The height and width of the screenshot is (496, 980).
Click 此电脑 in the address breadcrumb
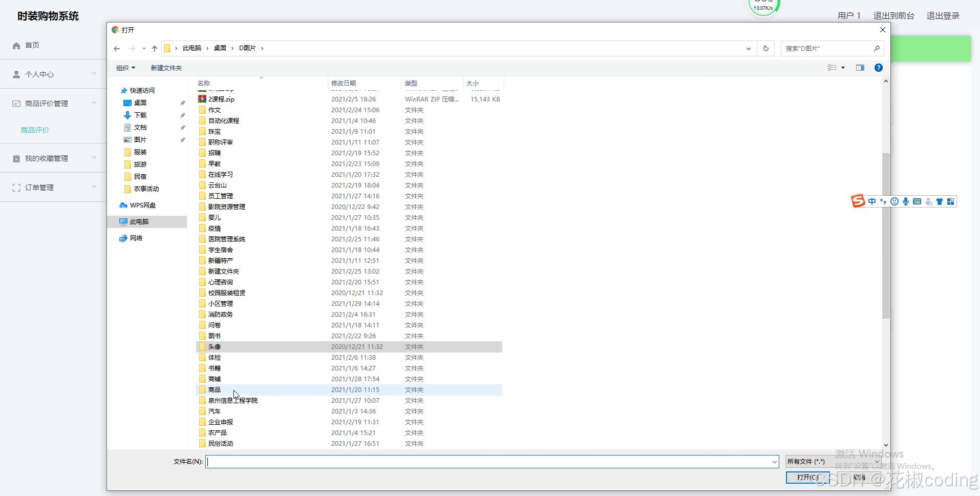(192, 48)
